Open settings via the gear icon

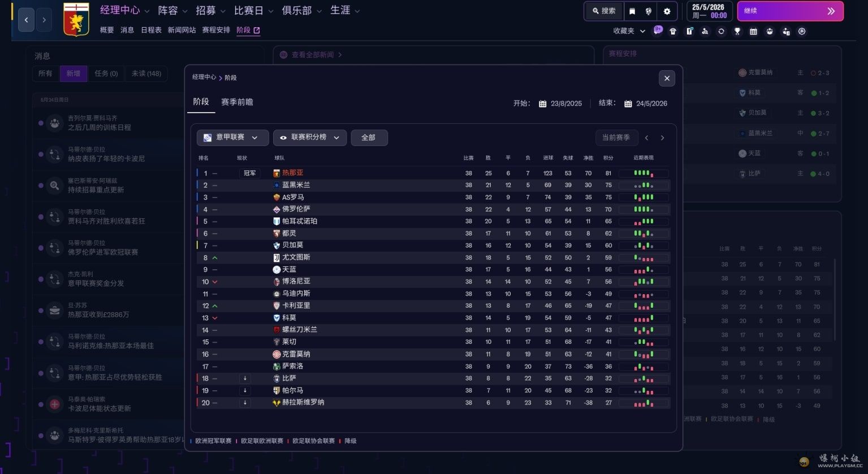(x=667, y=11)
